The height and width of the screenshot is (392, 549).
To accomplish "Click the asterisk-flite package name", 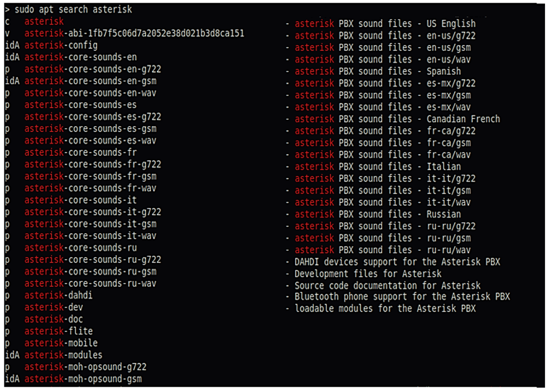I will pos(58,331).
